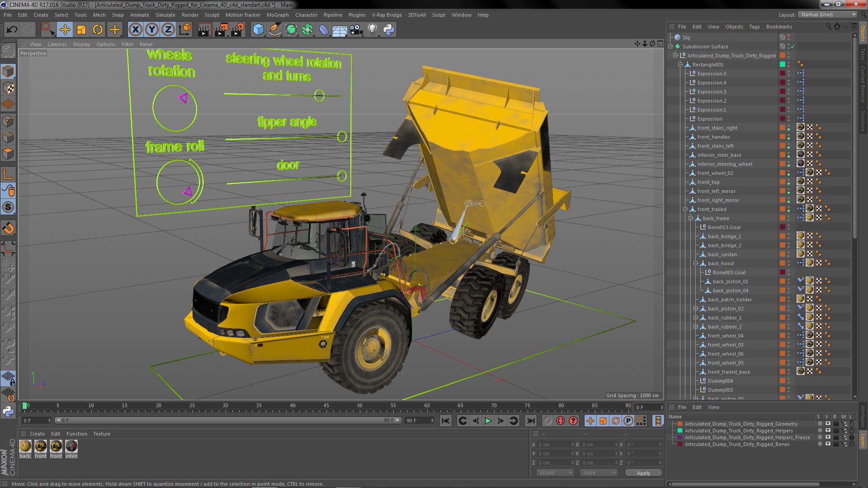Select the Polygons mode icon

click(8, 154)
